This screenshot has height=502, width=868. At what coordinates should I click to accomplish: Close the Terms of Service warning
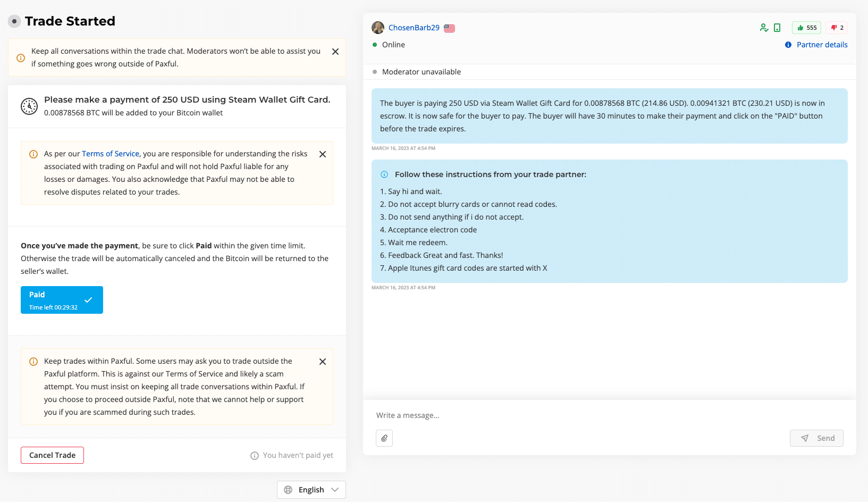(323, 154)
